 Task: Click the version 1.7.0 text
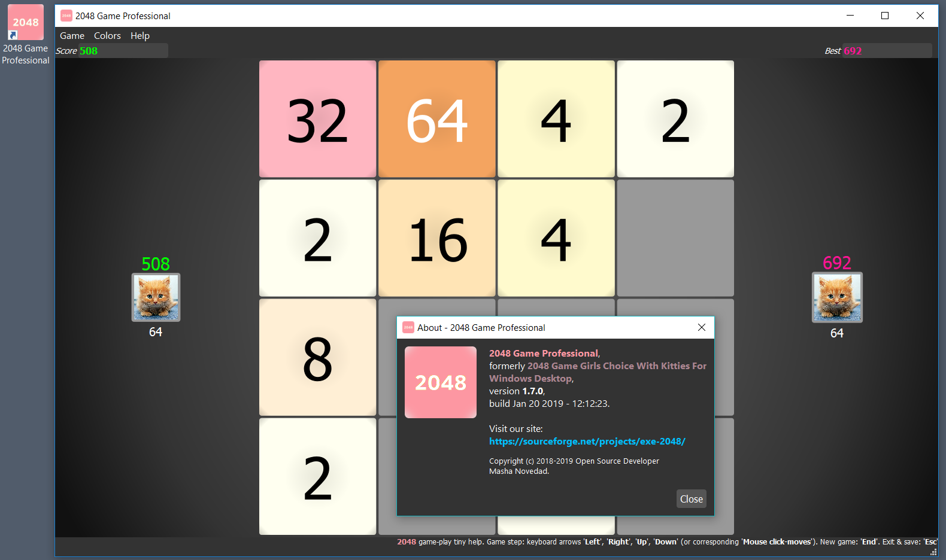click(517, 391)
